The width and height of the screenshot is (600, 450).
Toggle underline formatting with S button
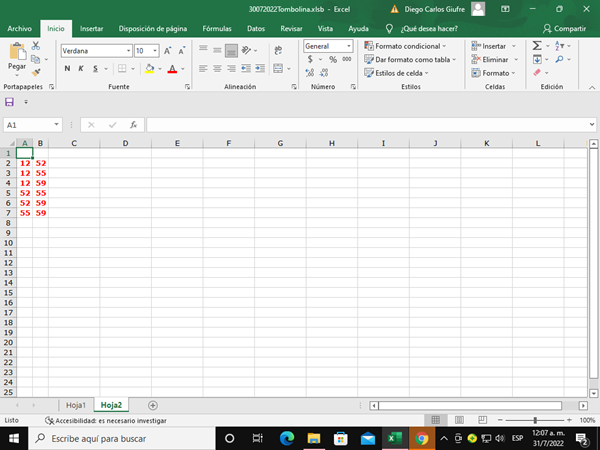tap(95, 69)
